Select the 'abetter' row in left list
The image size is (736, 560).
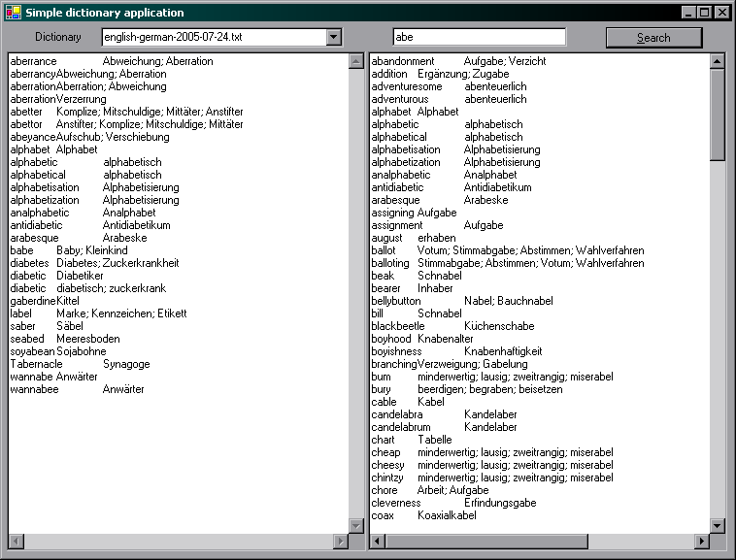point(127,112)
